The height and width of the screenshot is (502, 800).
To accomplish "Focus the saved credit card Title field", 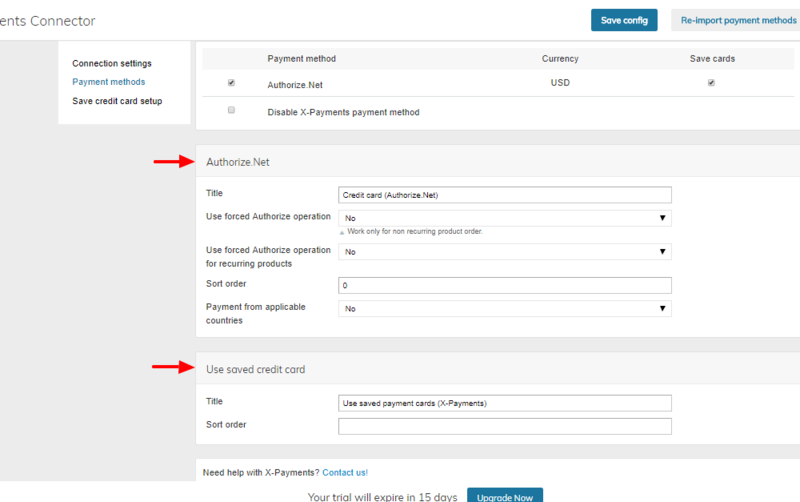I will [505, 403].
